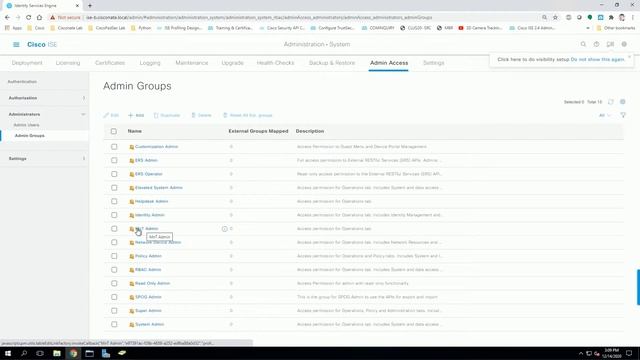Check the Customization Admin row checkbox
Screen dimensions: 640x360
coord(114,147)
